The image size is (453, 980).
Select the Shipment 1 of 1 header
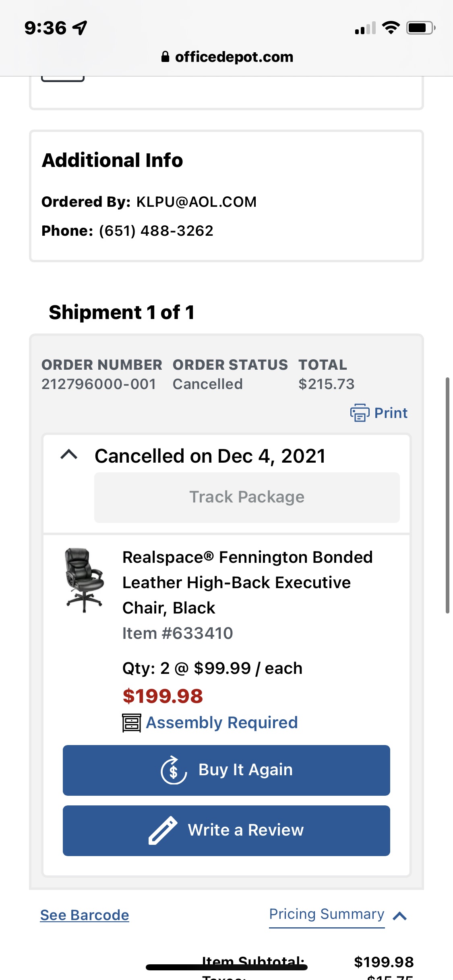(x=121, y=313)
